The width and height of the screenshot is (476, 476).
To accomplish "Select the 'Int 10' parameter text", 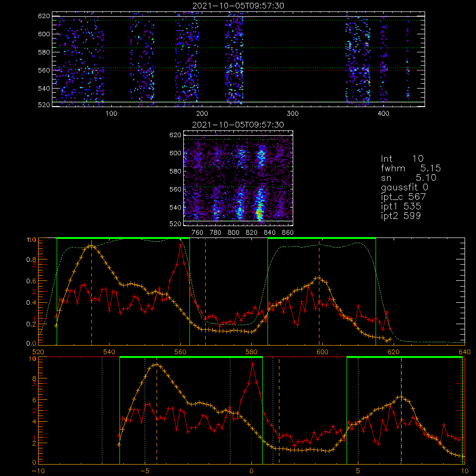I will pyautogui.click(x=402, y=159).
